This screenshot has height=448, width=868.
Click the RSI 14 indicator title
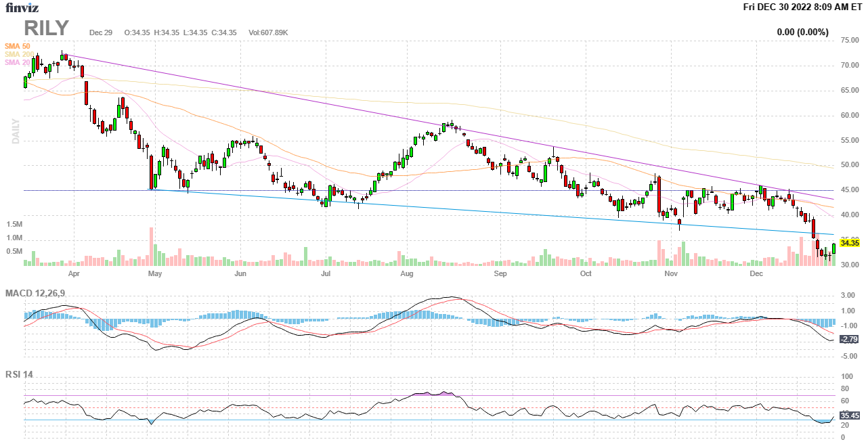(19, 374)
